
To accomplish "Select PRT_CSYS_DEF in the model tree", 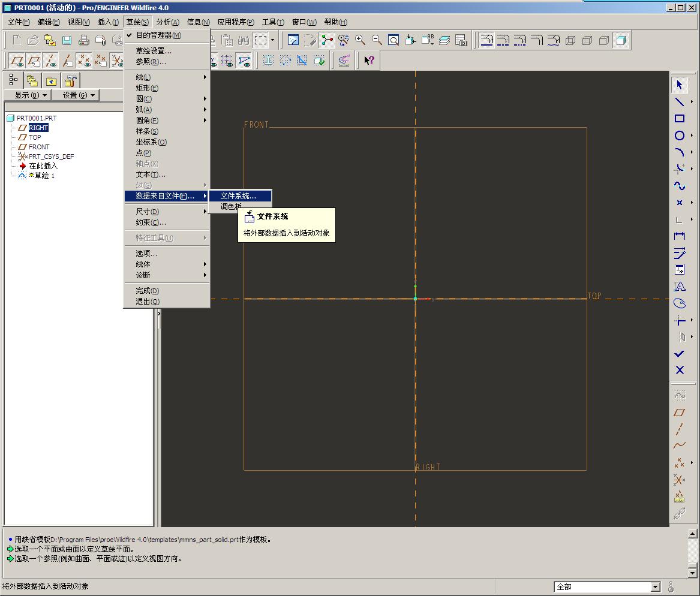I will [52, 156].
